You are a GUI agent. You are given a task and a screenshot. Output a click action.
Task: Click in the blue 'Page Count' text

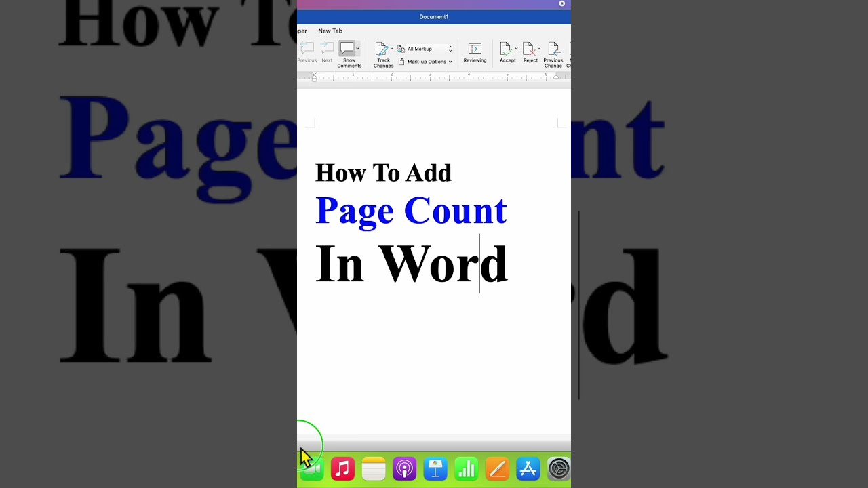pyautogui.click(x=411, y=211)
